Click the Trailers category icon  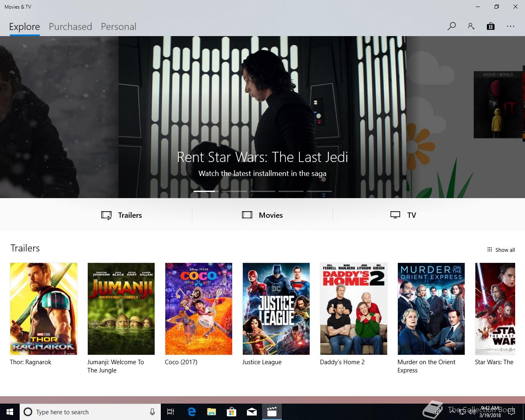(x=107, y=215)
